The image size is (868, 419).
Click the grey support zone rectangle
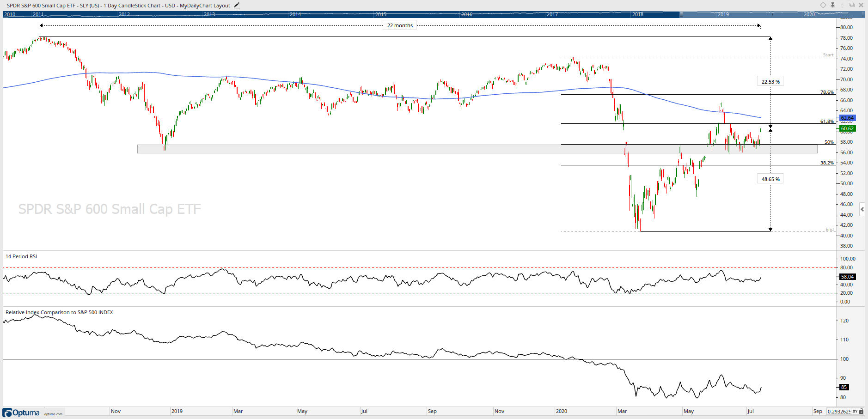477,149
